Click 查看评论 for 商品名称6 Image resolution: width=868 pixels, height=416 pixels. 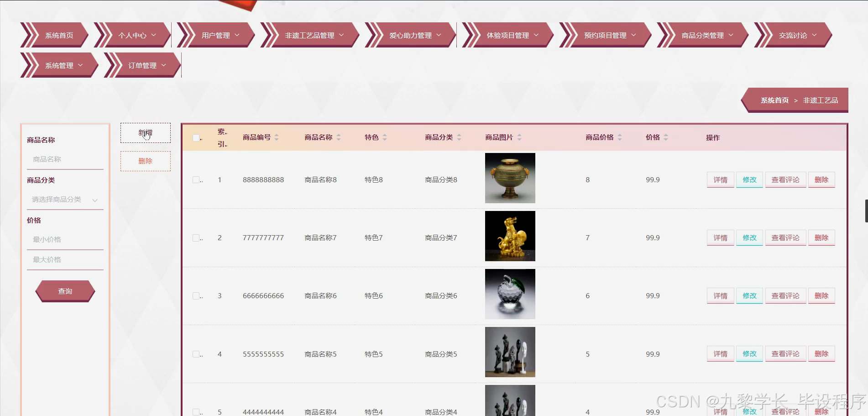[785, 296]
